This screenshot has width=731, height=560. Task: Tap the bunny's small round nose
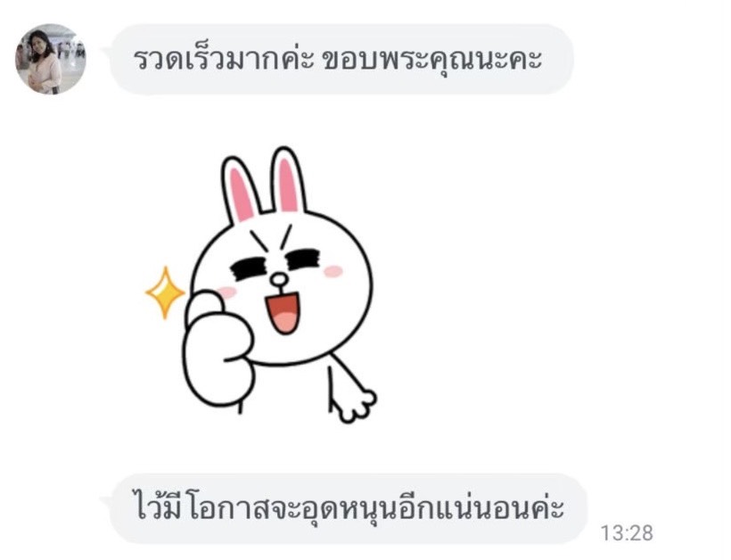click(279, 280)
